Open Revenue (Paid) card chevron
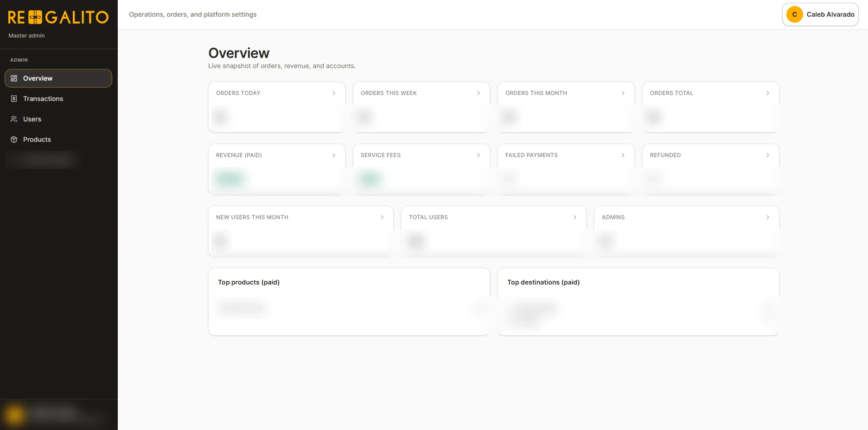The width and height of the screenshot is (868, 430). [334, 155]
